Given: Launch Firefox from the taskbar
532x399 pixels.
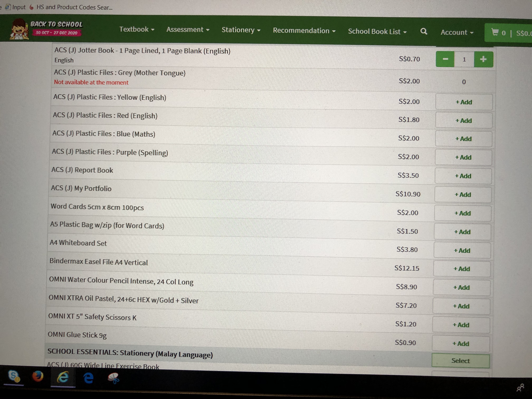Looking at the screenshot, I should [38, 376].
